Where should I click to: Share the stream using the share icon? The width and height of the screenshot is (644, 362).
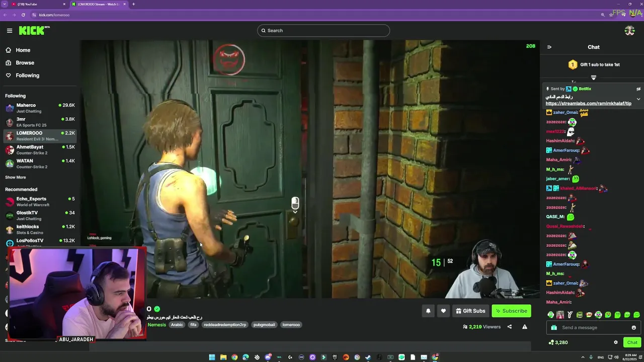tap(509, 327)
